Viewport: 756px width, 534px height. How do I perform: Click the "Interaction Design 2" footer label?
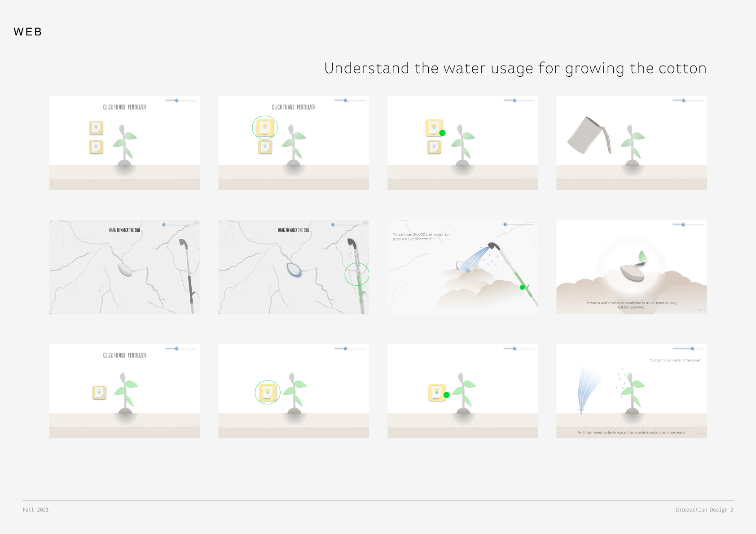pos(704,510)
